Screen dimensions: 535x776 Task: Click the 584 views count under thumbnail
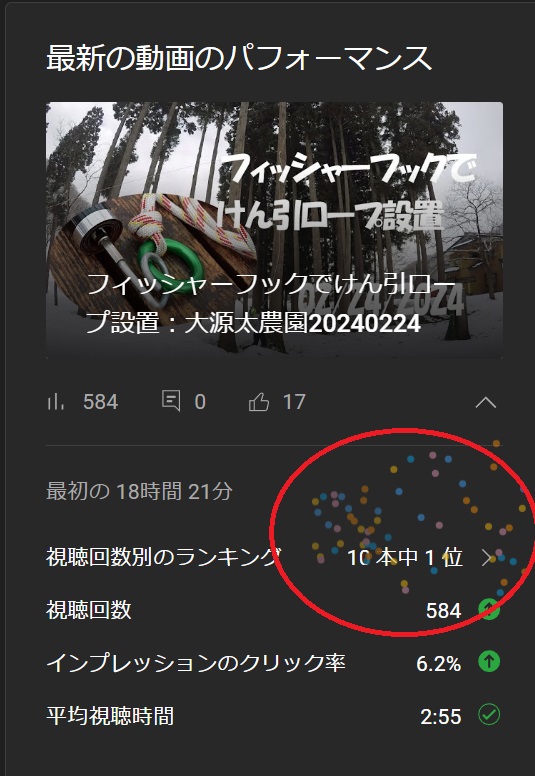click(x=100, y=402)
